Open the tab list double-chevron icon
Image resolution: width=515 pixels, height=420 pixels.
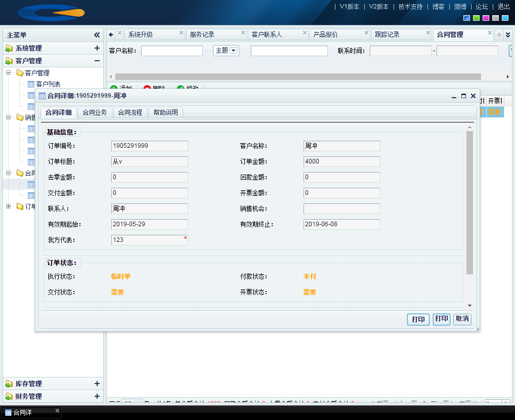(x=508, y=34)
